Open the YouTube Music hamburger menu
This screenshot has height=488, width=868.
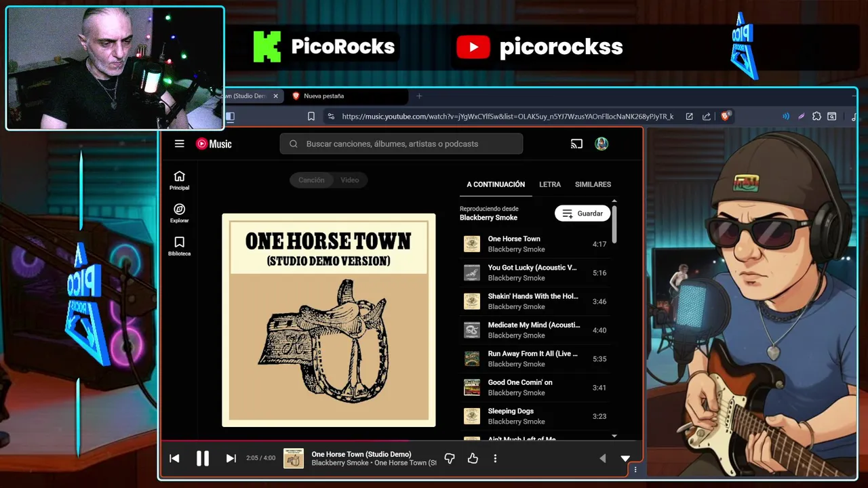[x=179, y=144]
